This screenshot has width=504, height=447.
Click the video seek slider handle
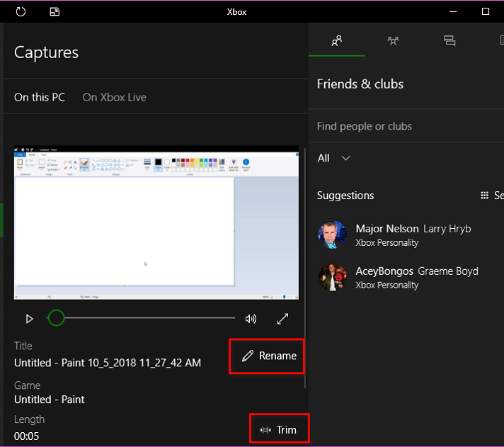[x=56, y=318]
